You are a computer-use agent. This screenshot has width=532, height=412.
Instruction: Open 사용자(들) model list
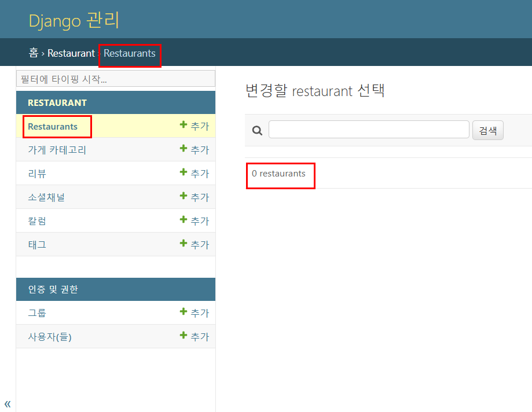[50, 337]
